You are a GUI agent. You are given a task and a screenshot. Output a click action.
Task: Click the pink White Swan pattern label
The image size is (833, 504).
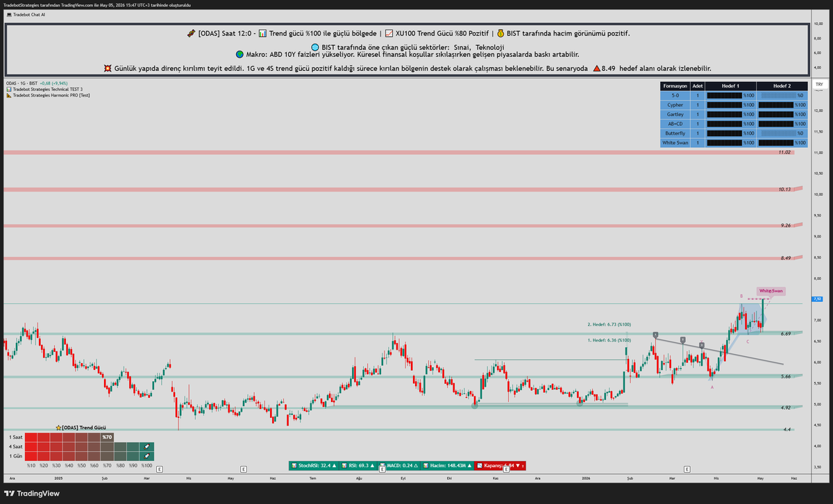point(771,291)
